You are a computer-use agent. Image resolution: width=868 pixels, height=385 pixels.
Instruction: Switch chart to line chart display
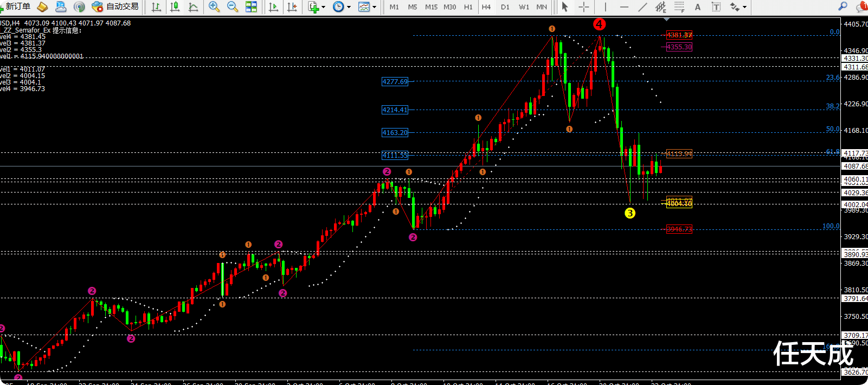[193, 7]
